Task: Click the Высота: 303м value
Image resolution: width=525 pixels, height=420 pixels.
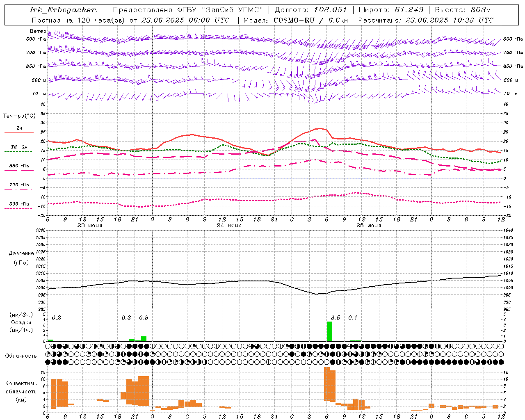Action: coord(463,10)
